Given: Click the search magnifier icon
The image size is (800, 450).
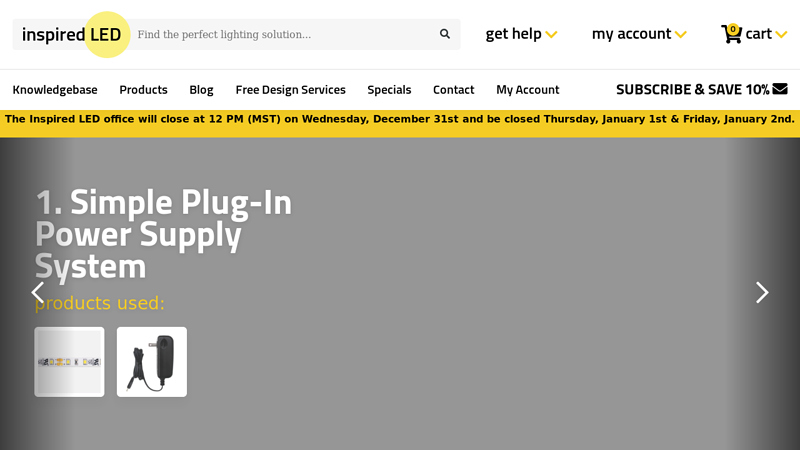Looking at the screenshot, I should 445,34.
